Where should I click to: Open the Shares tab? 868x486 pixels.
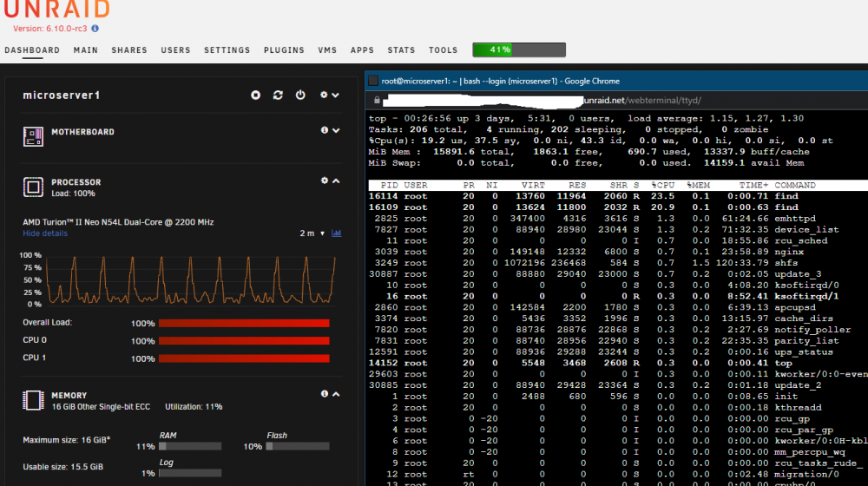tap(129, 49)
